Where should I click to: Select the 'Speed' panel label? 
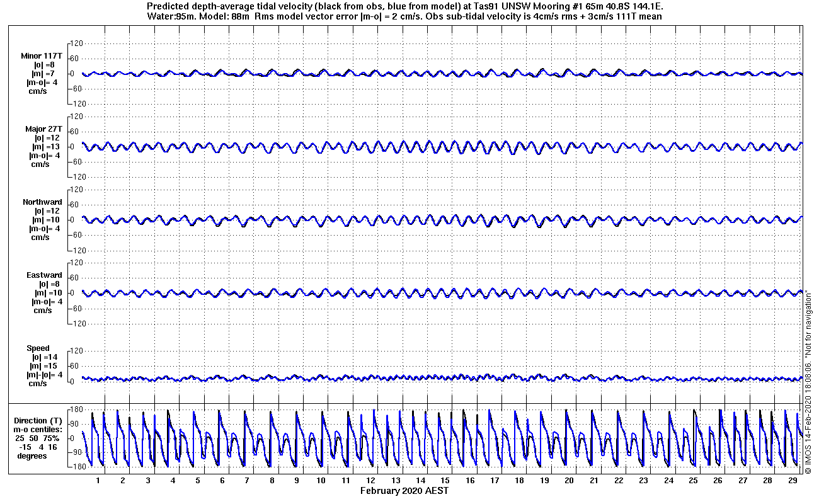[x=38, y=348]
